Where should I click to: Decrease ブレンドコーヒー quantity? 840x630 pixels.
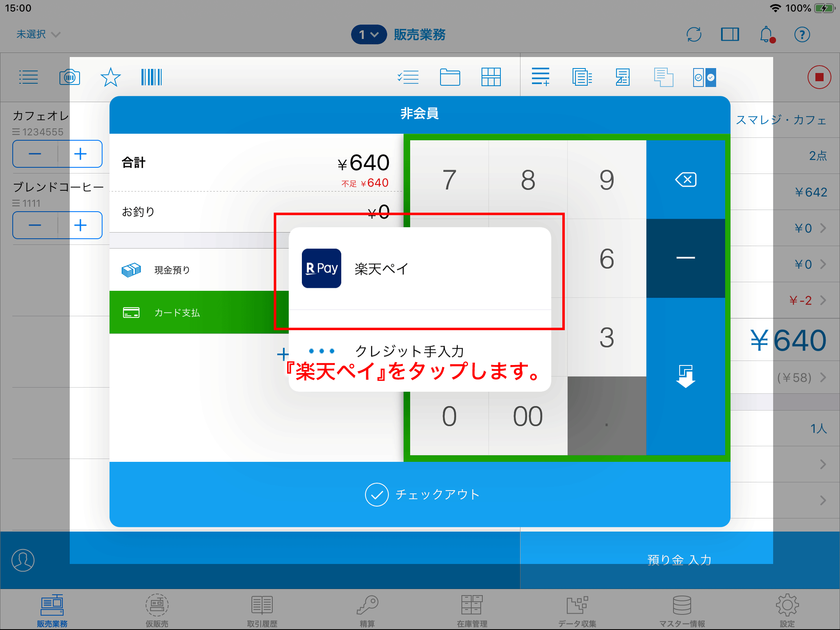[x=35, y=225]
